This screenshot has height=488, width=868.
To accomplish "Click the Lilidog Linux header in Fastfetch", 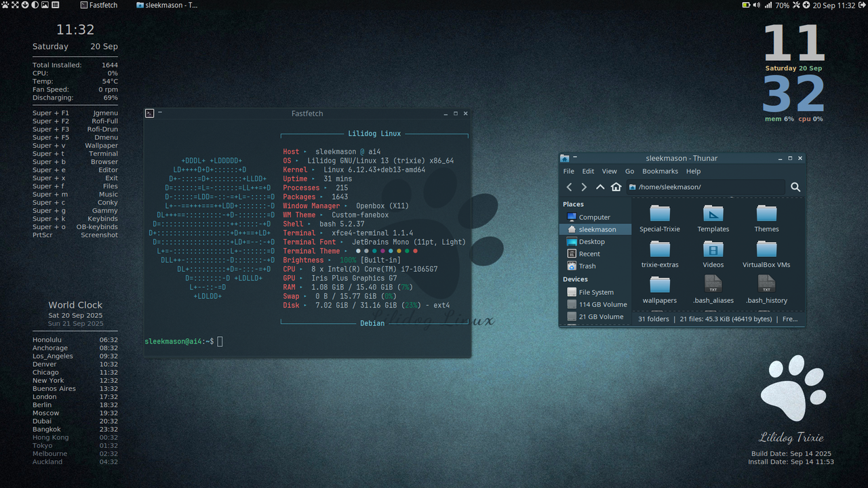I will pos(374,134).
